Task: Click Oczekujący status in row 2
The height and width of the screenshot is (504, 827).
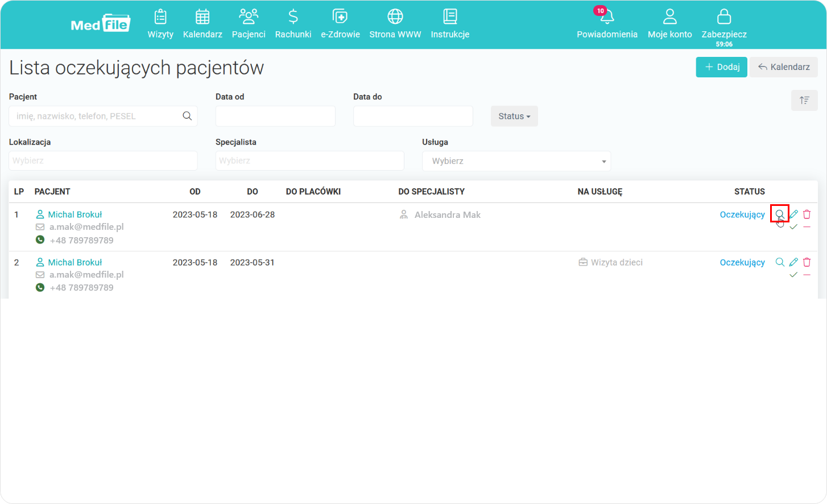Action: [742, 262]
